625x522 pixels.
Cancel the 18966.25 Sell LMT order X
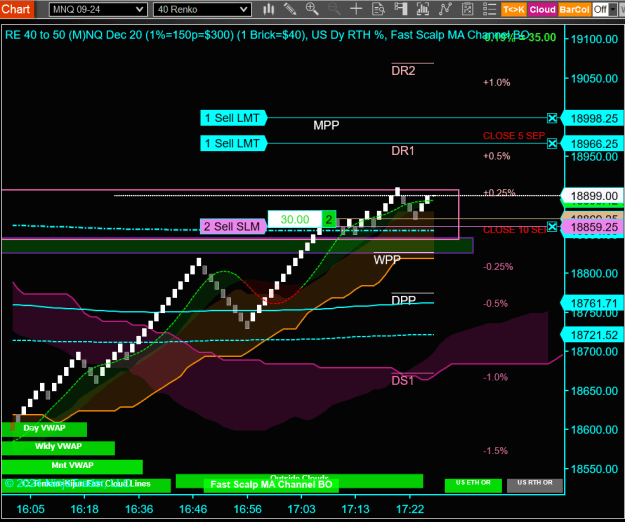[x=552, y=143]
